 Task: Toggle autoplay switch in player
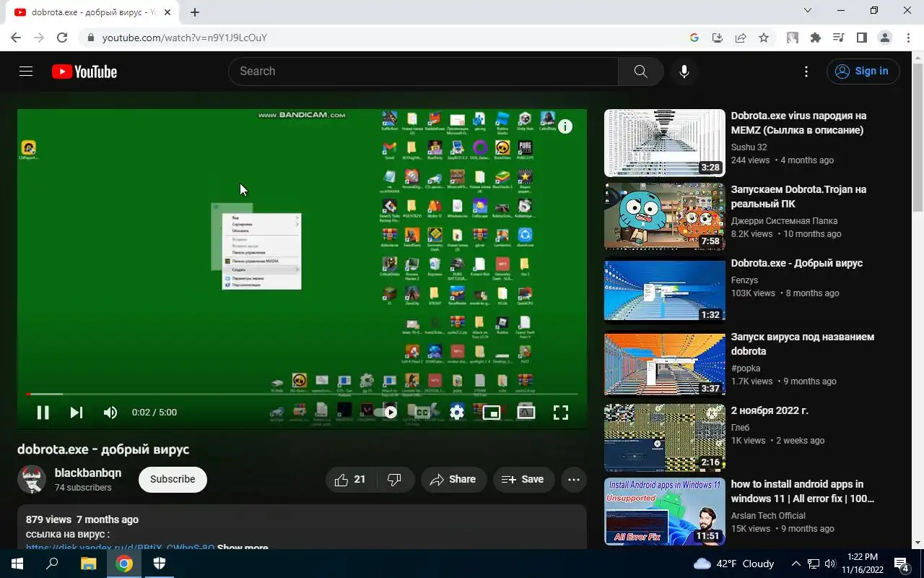click(385, 413)
